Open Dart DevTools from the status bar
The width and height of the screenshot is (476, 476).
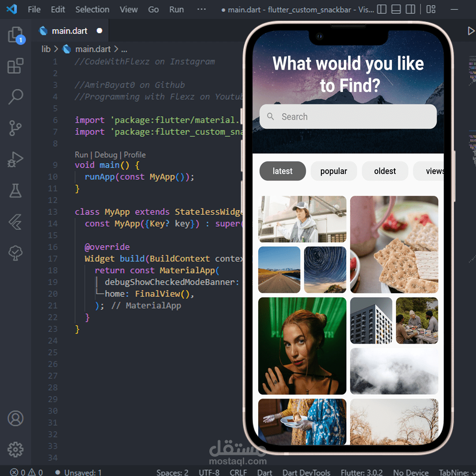306,472
